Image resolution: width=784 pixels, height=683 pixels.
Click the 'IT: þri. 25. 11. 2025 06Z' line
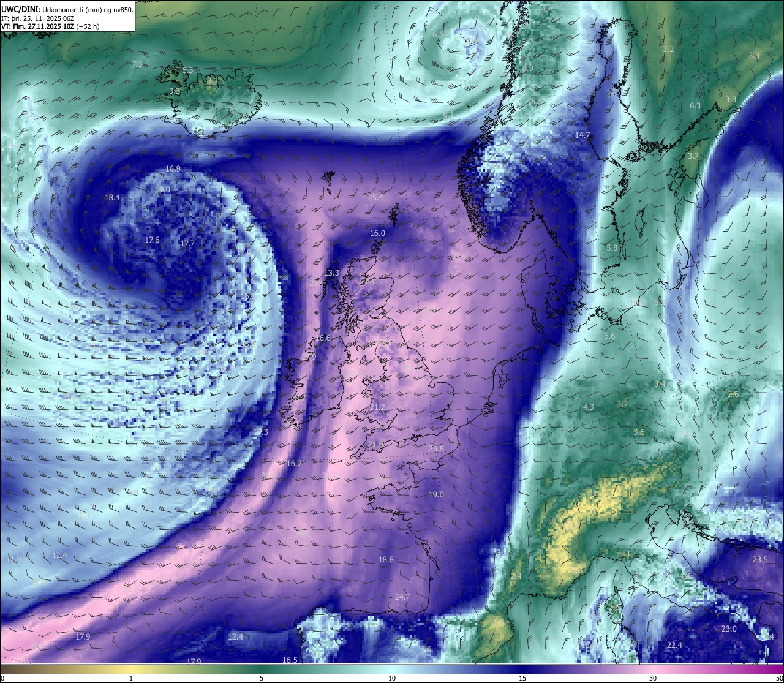pyautogui.click(x=38, y=18)
